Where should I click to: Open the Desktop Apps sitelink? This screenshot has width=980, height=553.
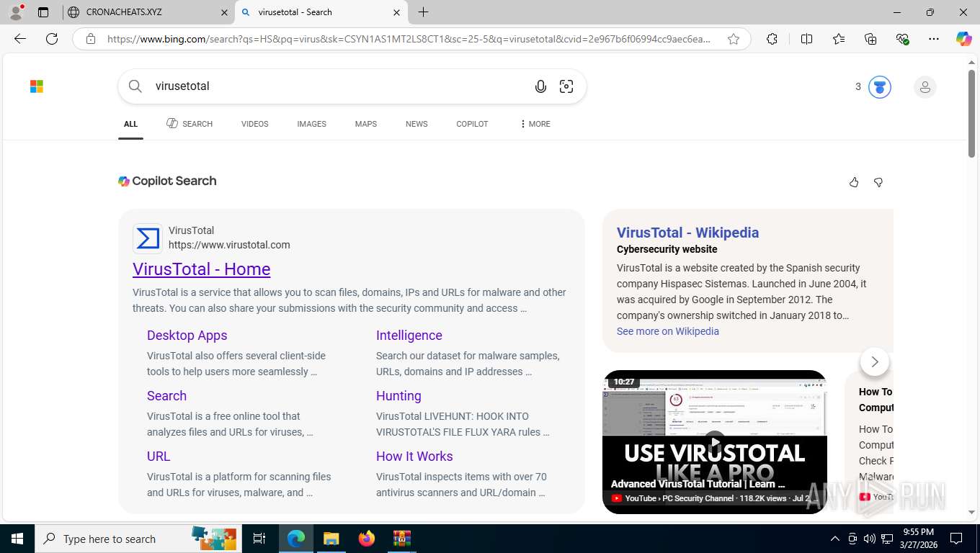(x=187, y=336)
